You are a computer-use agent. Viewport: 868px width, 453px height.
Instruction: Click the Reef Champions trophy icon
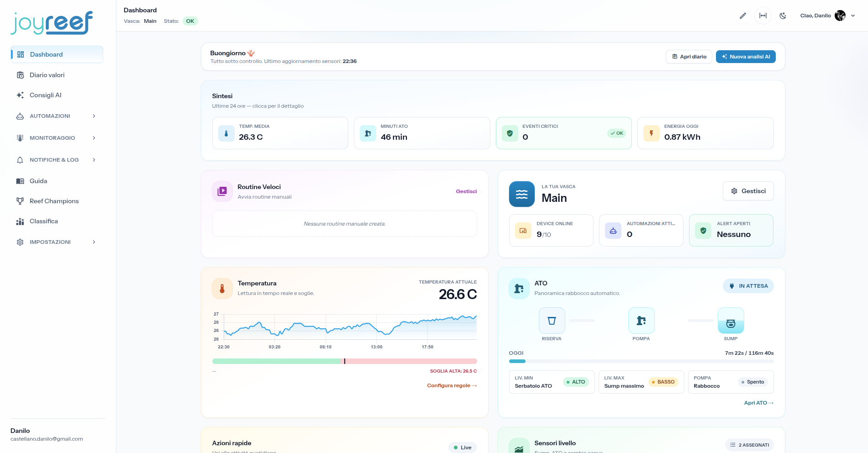pos(20,201)
